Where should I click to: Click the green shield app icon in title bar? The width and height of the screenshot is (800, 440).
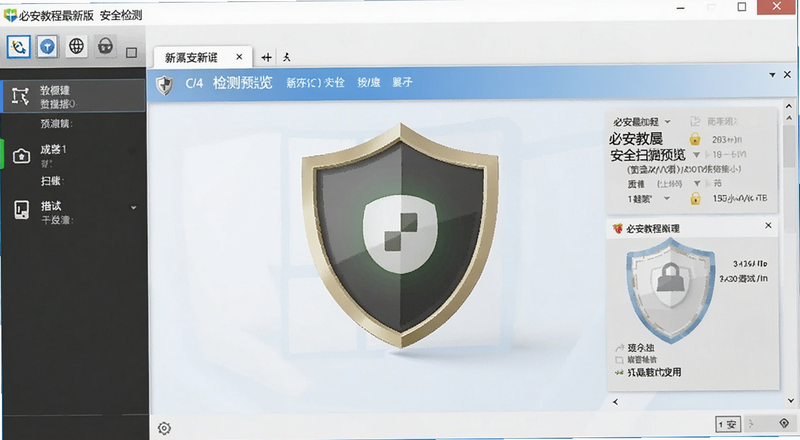click(10, 15)
